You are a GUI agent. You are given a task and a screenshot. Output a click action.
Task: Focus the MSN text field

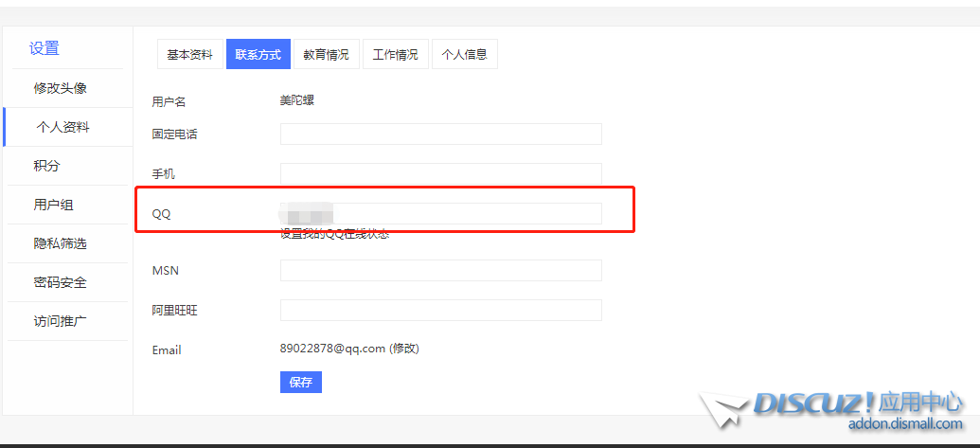(x=440, y=271)
